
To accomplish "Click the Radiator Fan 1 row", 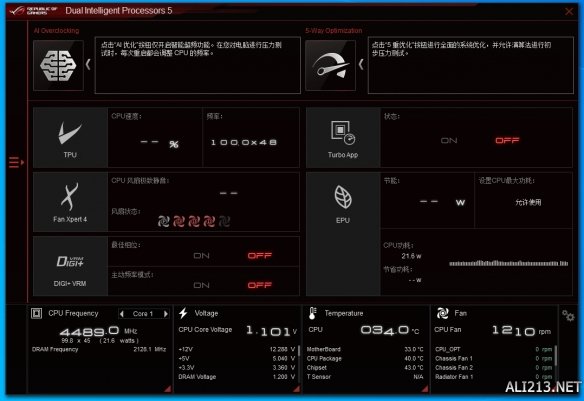I will coord(493,377).
